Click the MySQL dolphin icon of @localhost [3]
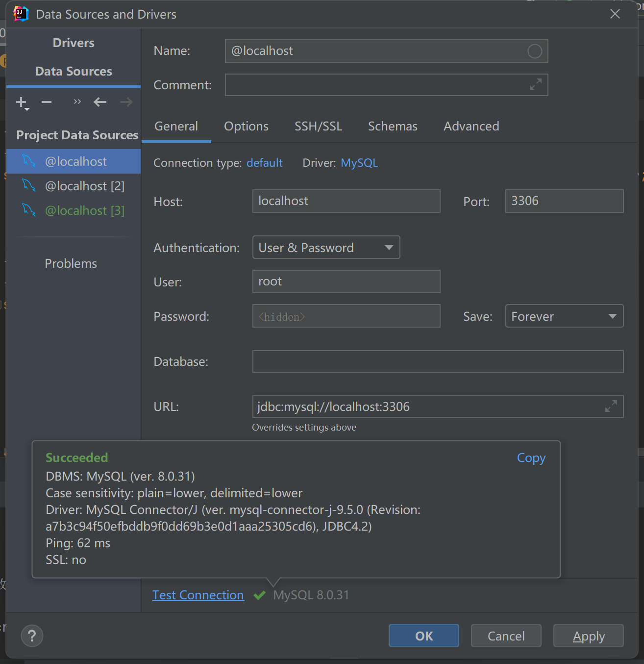644x664 pixels. (x=29, y=210)
